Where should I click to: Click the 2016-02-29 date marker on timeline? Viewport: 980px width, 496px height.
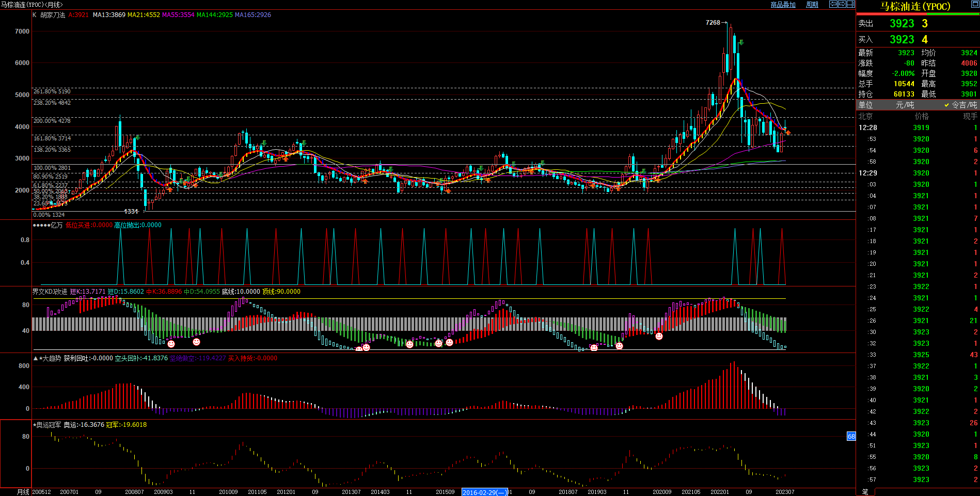pyautogui.click(x=484, y=492)
